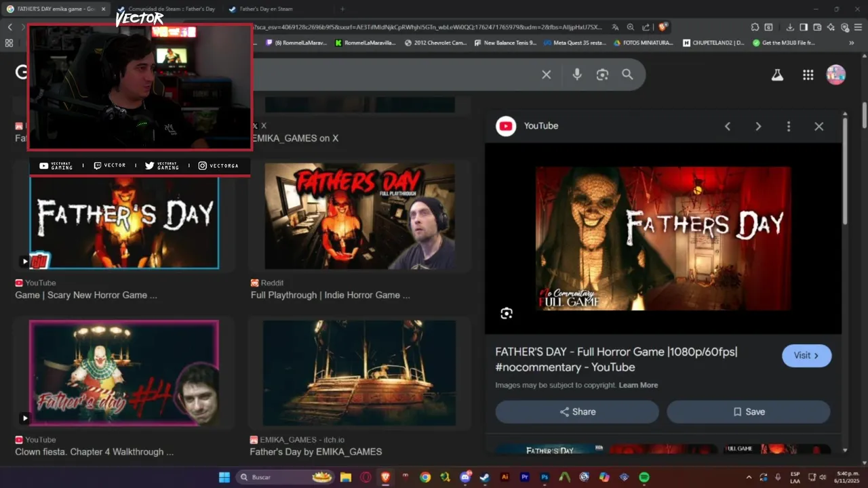Open Discord from taskbar
The width and height of the screenshot is (868, 488).
pos(465,477)
